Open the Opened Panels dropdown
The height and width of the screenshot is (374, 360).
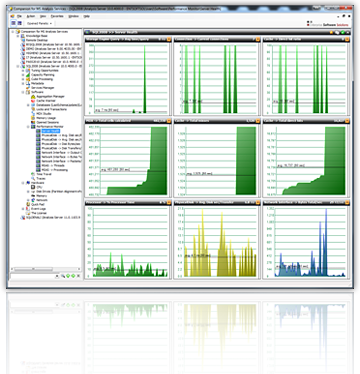tap(40, 23)
